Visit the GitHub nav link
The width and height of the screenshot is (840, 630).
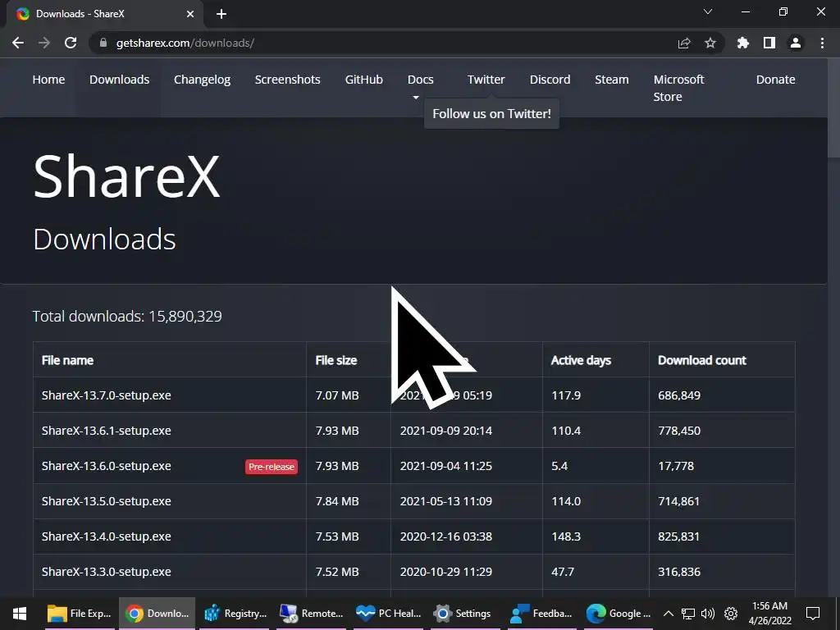pyautogui.click(x=363, y=80)
